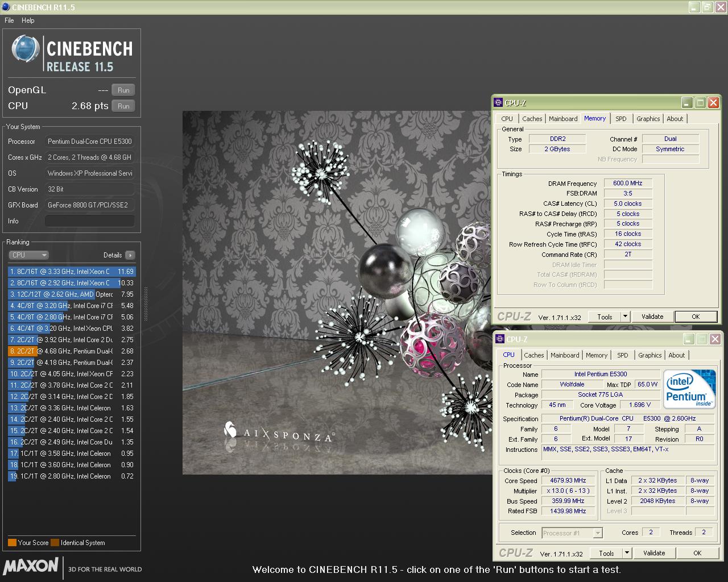728x582 pixels.
Task: Click the AIXSPONZA logo in the render
Action: [x=279, y=433]
